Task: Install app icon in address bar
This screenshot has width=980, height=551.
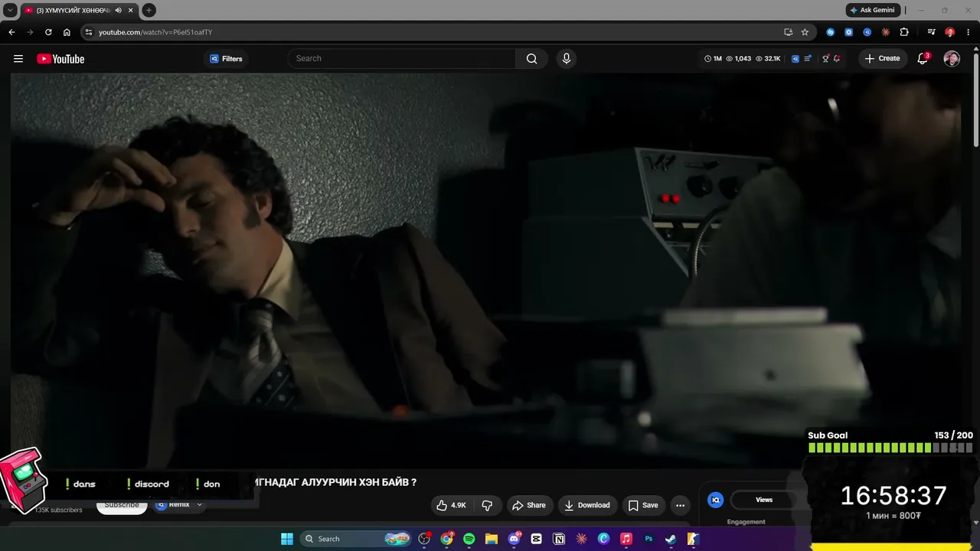Action: [x=788, y=32]
